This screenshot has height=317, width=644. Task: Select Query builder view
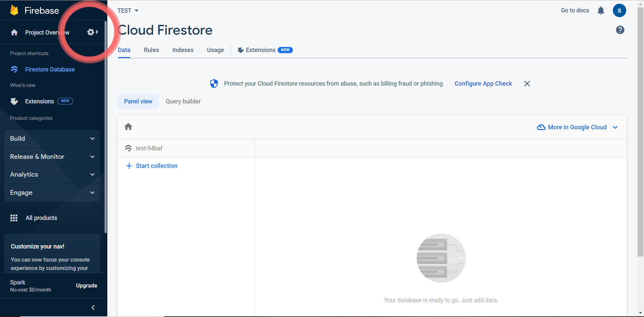point(183,101)
